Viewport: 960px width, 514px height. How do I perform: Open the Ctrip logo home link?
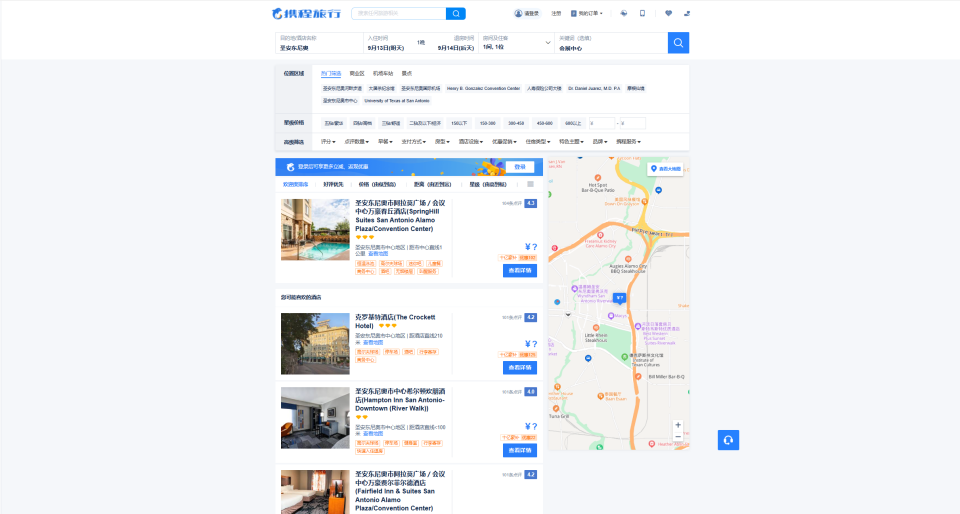[306, 13]
